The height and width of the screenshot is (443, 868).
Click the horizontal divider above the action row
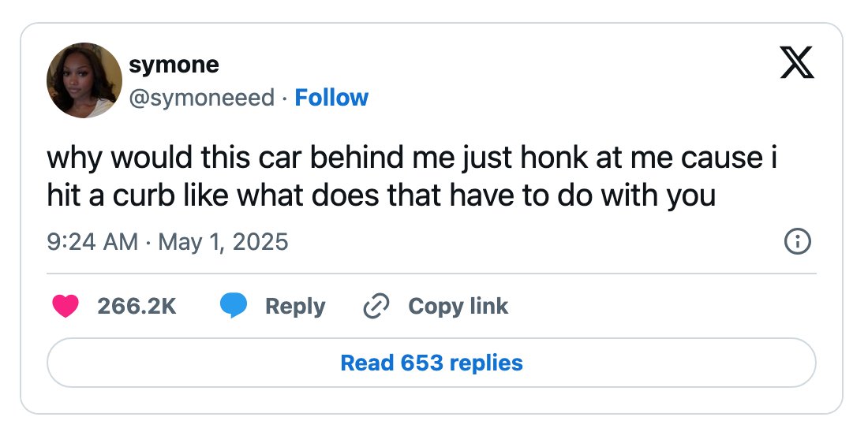tap(431, 274)
